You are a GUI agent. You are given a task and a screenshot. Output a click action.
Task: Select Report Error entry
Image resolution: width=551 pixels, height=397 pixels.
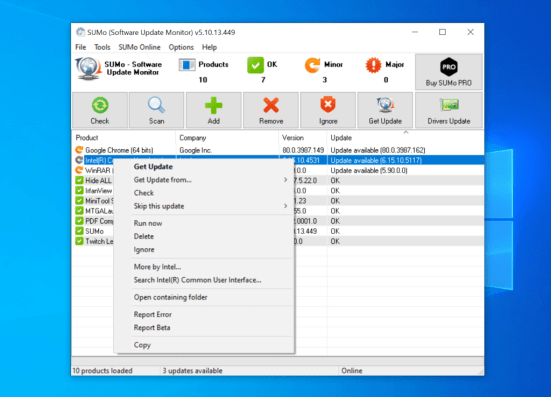tap(205, 314)
